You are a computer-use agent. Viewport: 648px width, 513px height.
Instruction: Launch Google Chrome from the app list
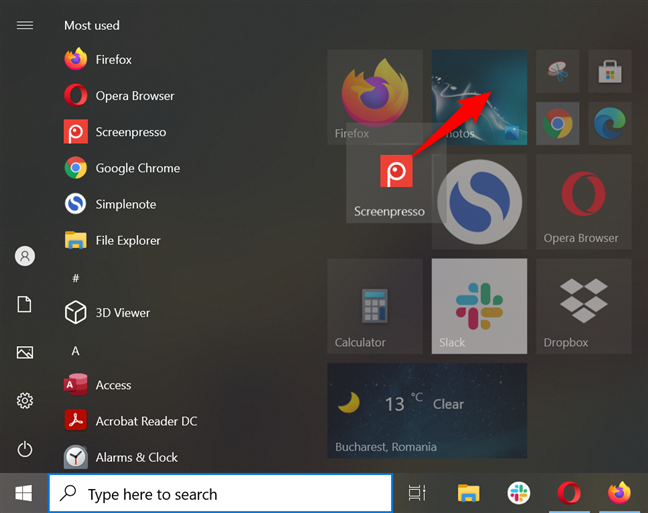pyautogui.click(x=122, y=168)
